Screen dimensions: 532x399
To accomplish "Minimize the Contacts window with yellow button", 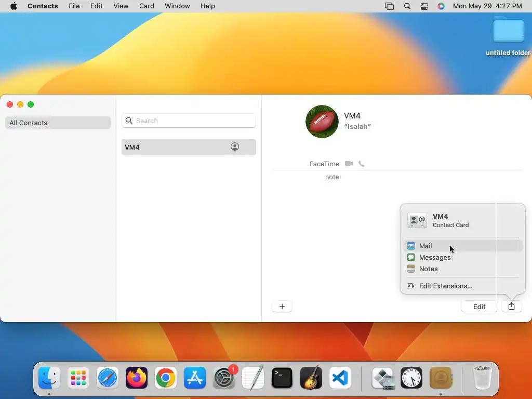I will point(20,104).
